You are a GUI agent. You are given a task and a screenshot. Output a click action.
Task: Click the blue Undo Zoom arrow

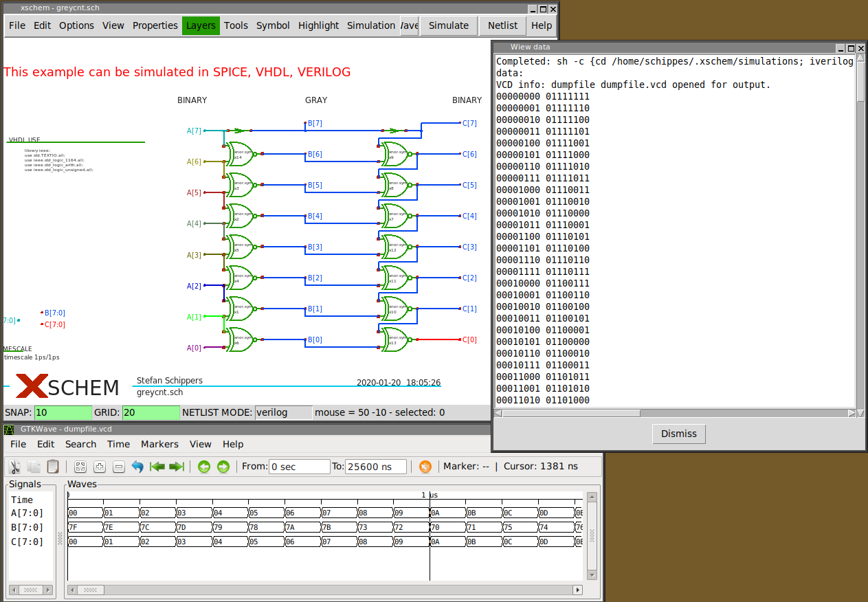137,467
